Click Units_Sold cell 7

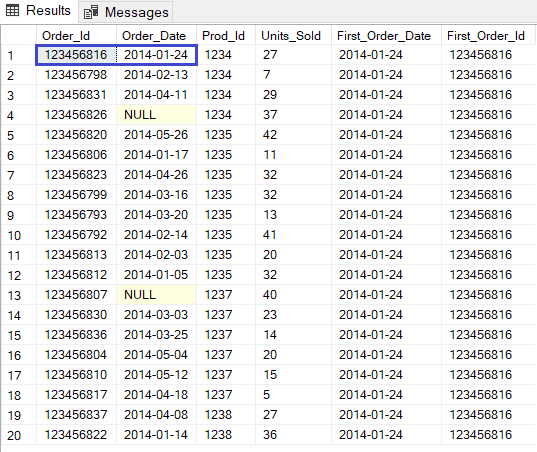(x=294, y=75)
